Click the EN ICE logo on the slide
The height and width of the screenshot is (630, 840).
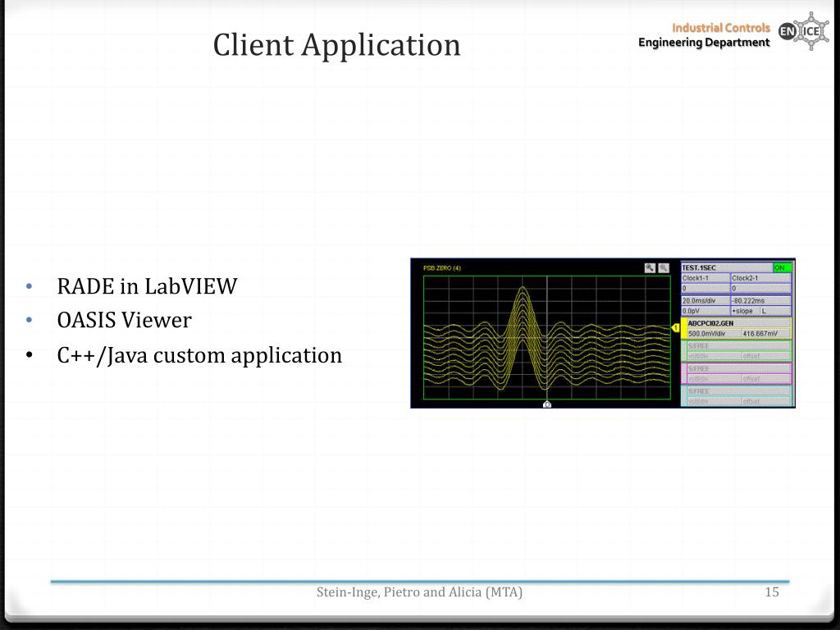pos(804,31)
